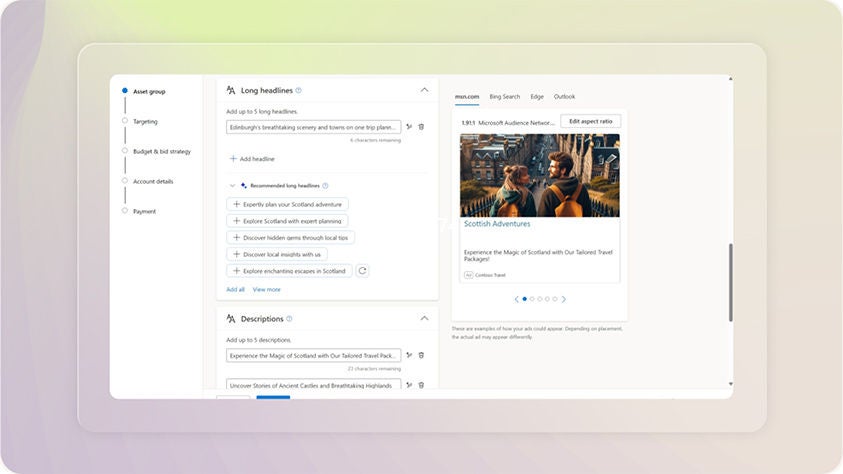Select the last preview carousel dot
The width and height of the screenshot is (843, 474).
click(x=555, y=299)
